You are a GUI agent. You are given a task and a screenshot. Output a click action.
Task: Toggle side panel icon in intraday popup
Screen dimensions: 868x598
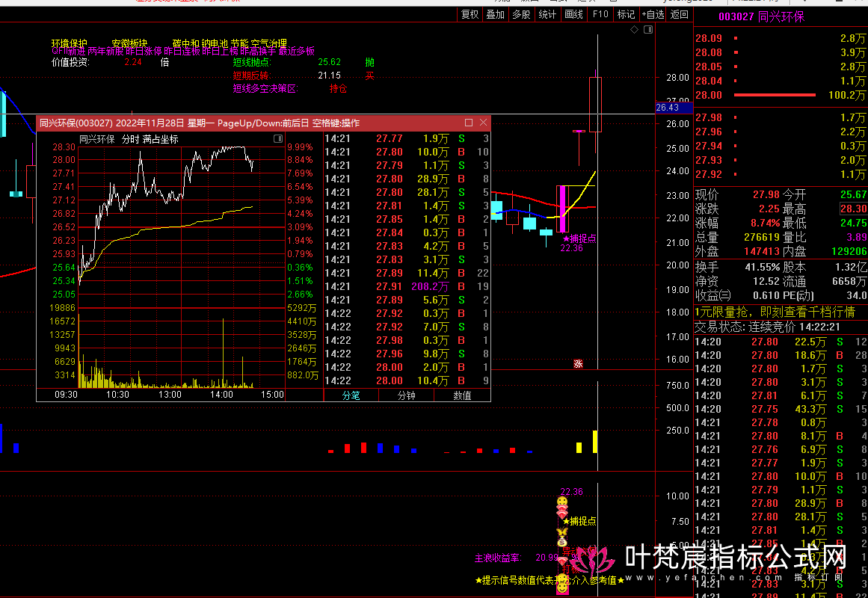(278, 139)
